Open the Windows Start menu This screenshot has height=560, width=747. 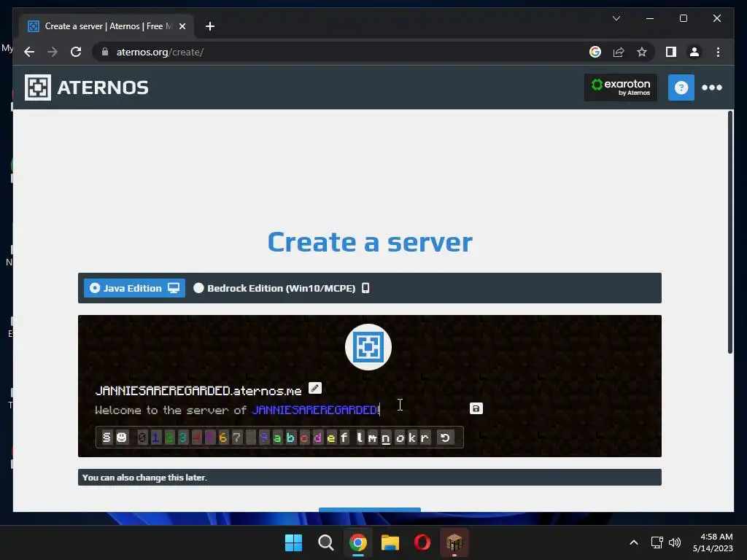click(293, 542)
